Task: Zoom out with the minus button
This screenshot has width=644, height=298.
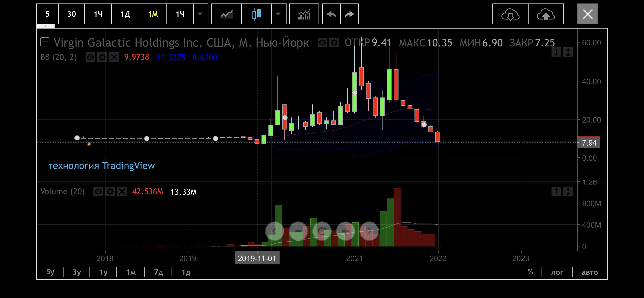Action: click(x=298, y=231)
